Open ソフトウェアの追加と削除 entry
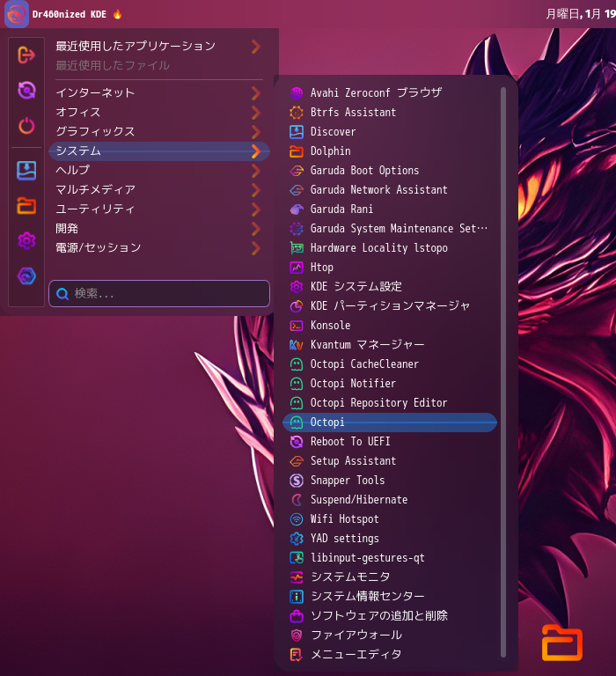 [390, 615]
